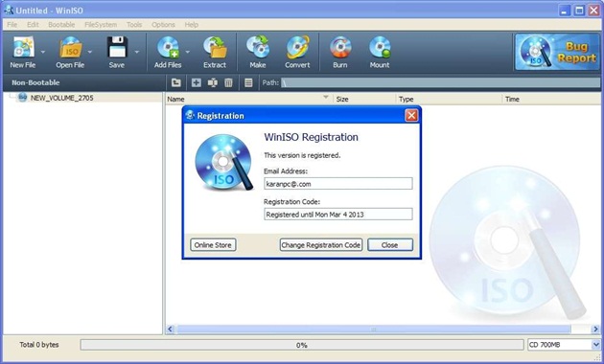Minimize the WinISO window
604x364 pixels.
(x=565, y=11)
